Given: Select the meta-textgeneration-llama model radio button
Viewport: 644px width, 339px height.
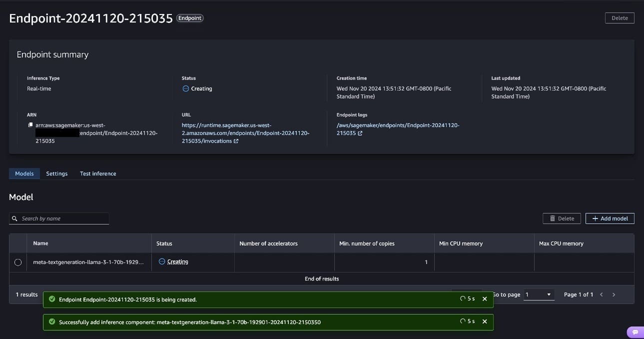Looking at the screenshot, I should point(18,262).
